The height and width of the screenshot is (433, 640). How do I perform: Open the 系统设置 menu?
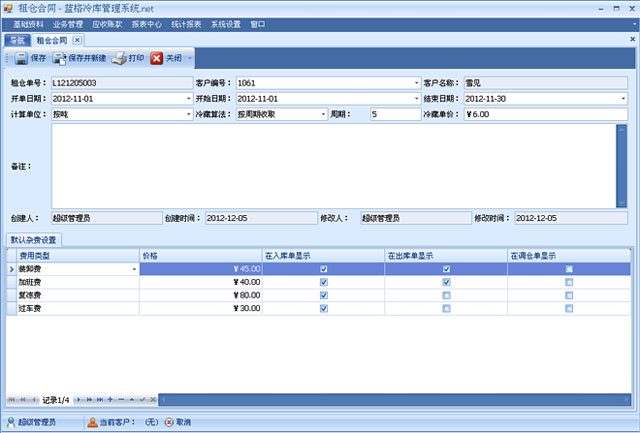pos(226,24)
